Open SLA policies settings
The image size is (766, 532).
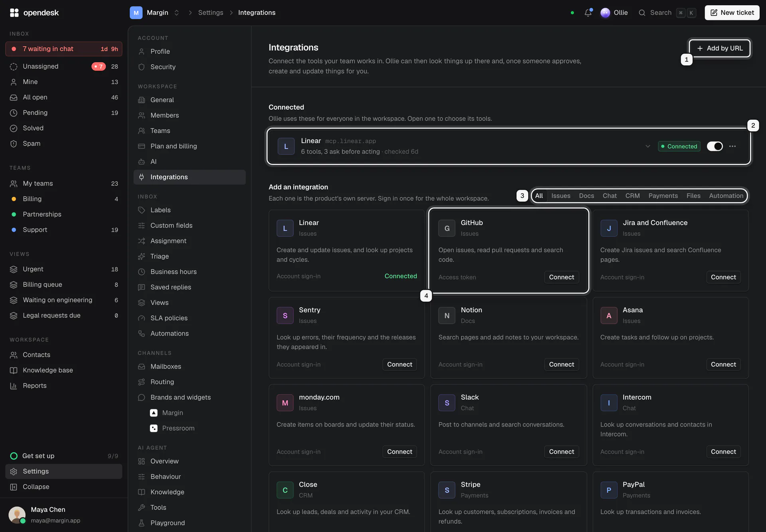tap(190, 318)
